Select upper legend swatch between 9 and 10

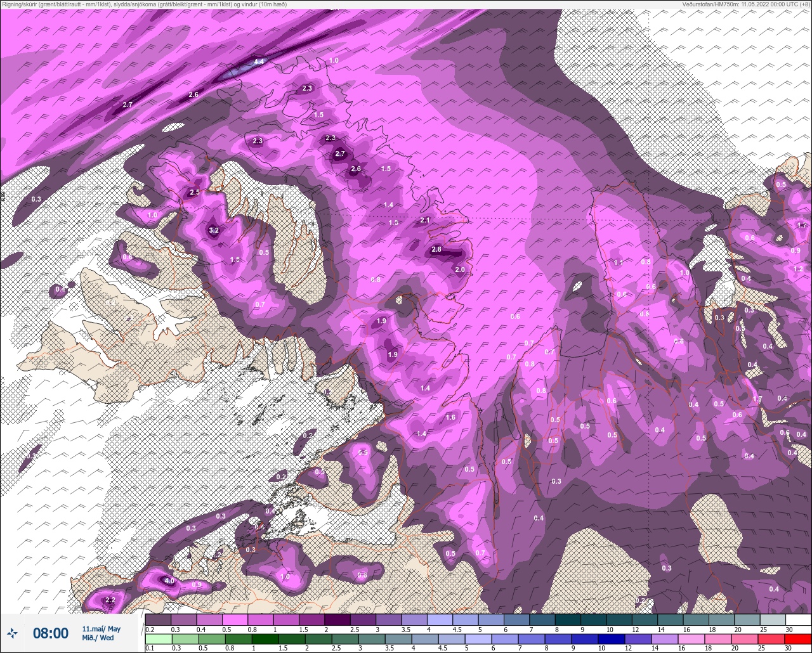pyautogui.click(x=594, y=619)
